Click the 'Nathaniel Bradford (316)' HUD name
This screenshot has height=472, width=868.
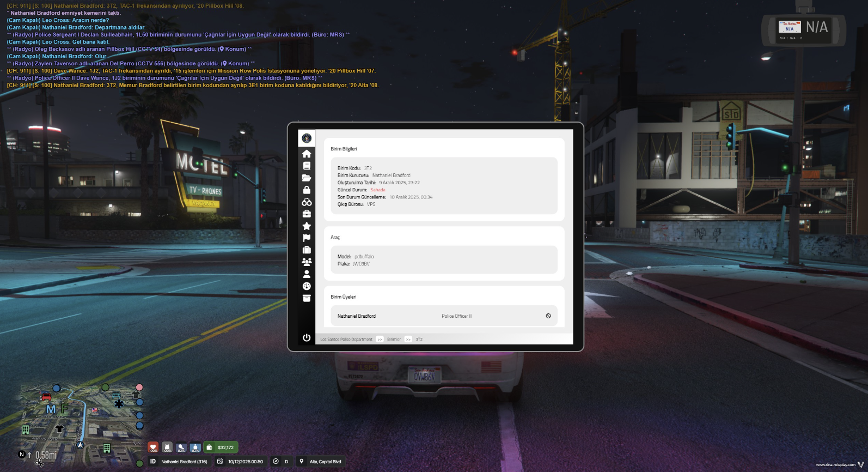pyautogui.click(x=184, y=462)
